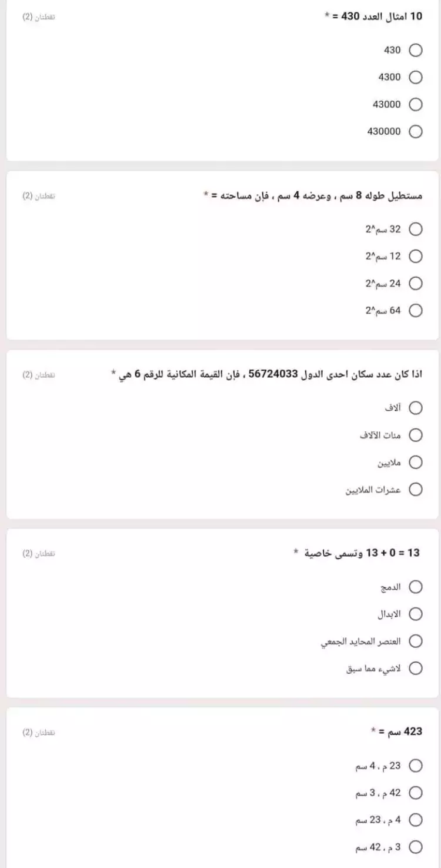Viewport: 441px width, 868px height.
Task: Pick 4 م ، 23 سم radio button
Action: 415,820
